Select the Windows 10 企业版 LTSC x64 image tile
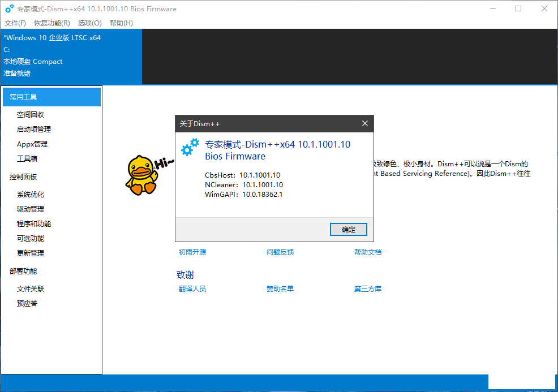This screenshot has width=558, height=392. (71, 57)
